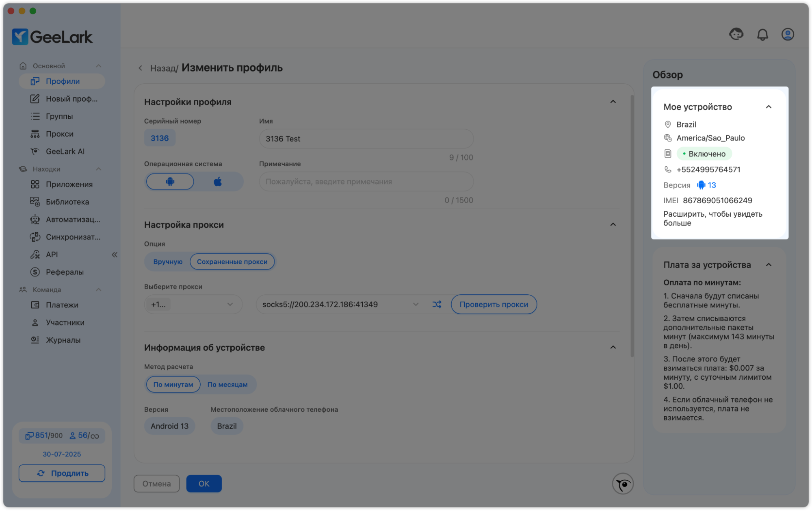The width and height of the screenshot is (812, 511).
Task: Switch billing method to По месяцам
Action: coord(227,384)
